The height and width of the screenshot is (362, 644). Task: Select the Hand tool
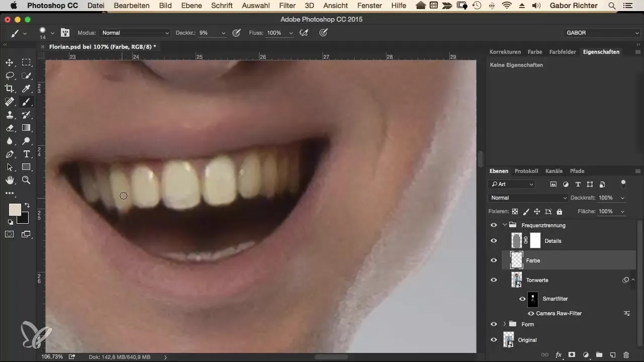coord(10,180)
